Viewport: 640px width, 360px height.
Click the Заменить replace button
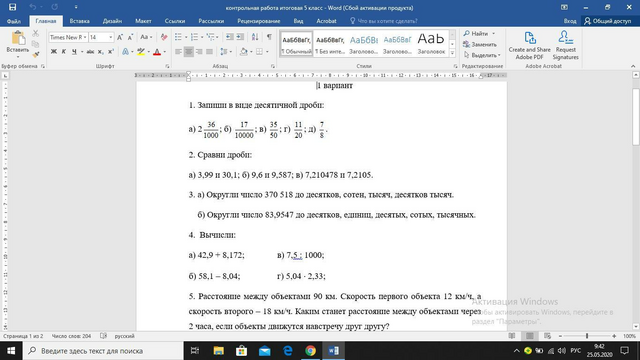[x=480, y=44]
